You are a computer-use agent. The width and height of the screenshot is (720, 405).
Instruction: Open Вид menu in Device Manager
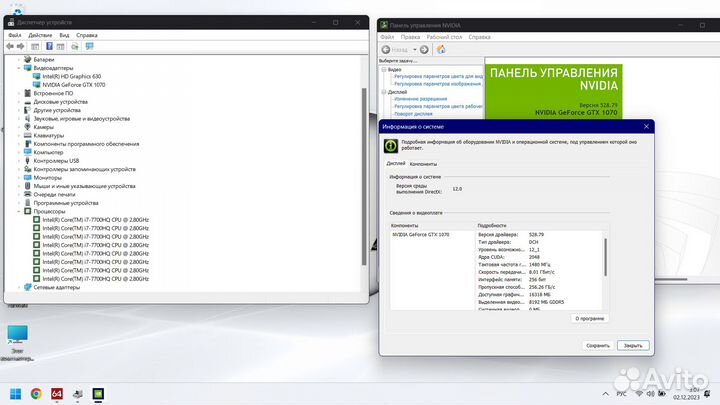point(64,35)
